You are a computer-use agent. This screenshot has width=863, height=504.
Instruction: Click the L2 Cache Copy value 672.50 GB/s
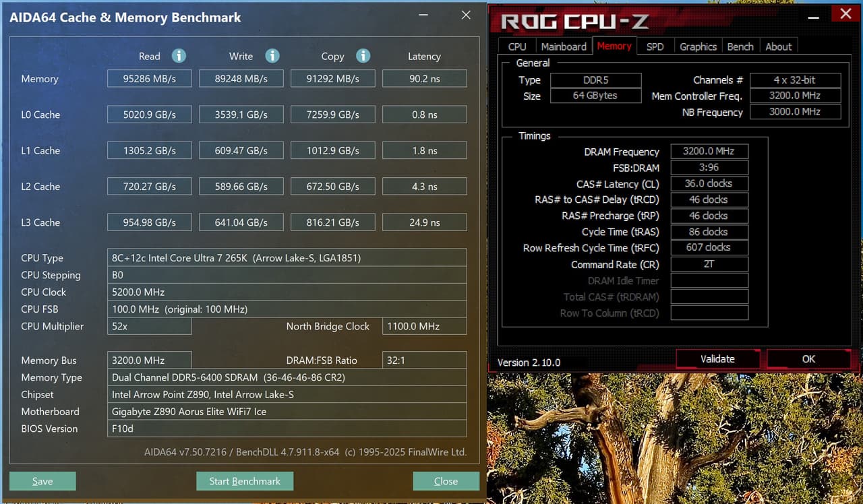[x=333, y=186]
